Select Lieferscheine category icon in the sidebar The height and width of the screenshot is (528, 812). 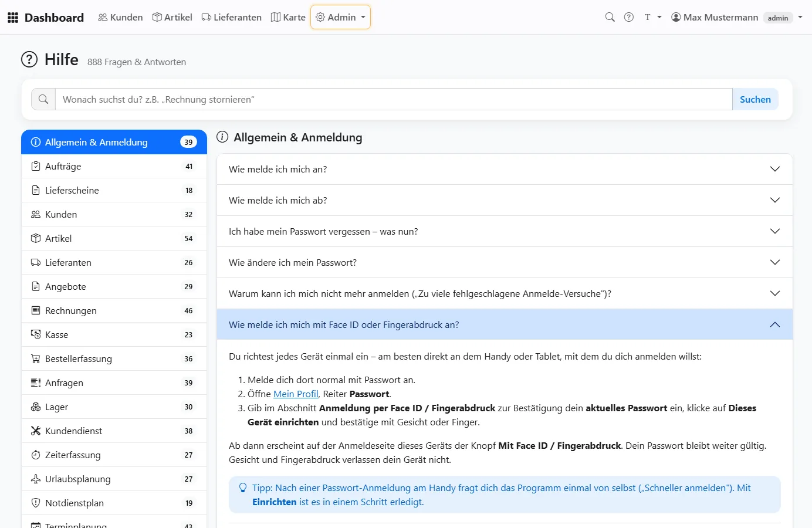click(36, 191)
